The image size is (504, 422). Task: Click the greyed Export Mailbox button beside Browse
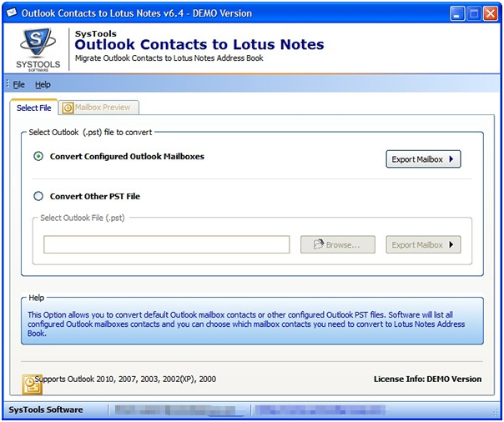click(423, 244)
